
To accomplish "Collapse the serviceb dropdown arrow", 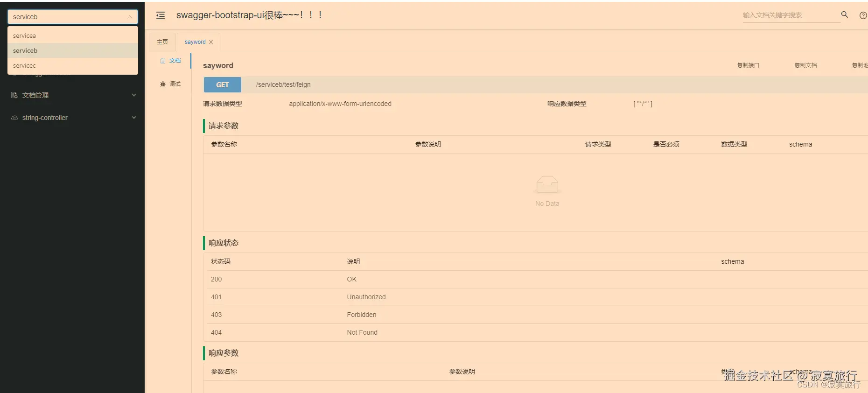I will click(130, 17).
